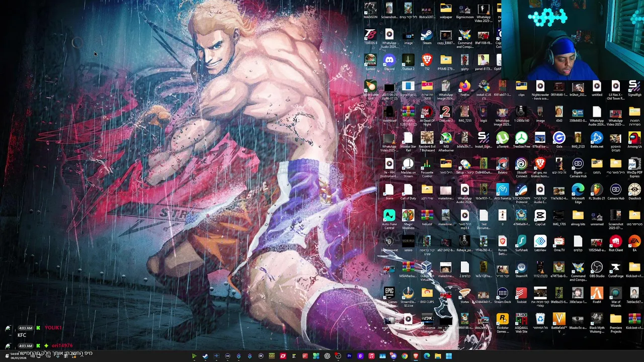Open the MADiSON desktop shortcut
Image resolution: width=644 pixels, height=362 pixels.
click(x=370, y=11)
